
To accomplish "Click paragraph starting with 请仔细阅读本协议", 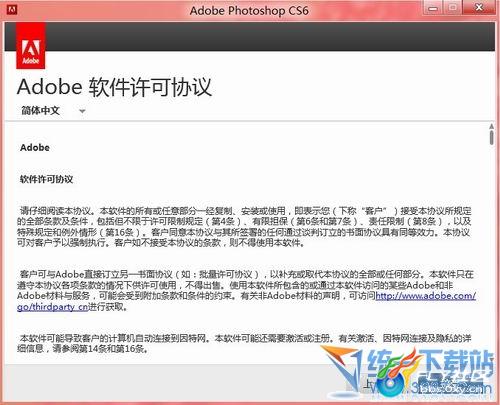I will pyautogui.click(x=244, y=227).
